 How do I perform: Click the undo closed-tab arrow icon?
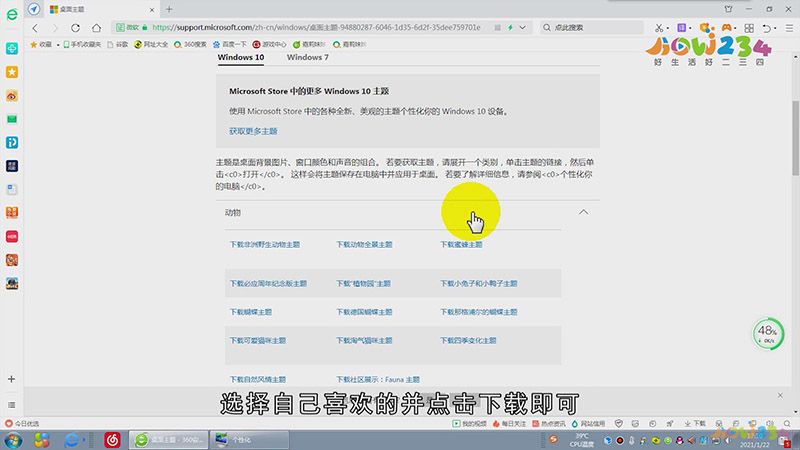[766, 28]
